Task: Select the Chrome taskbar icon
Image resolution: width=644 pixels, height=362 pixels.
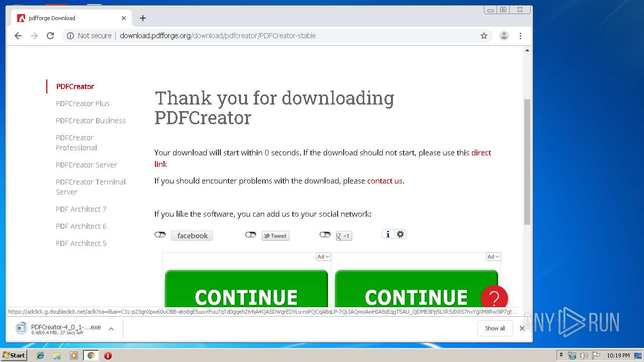Action: [91, 355]
